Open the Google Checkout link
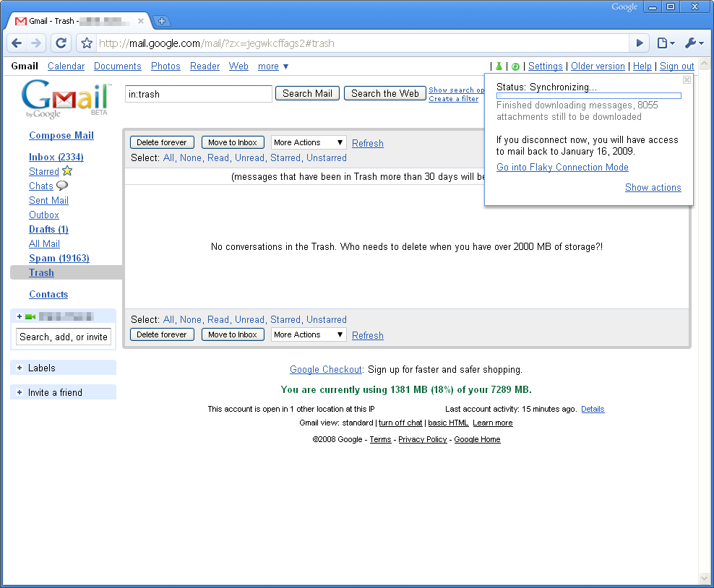 point(326,370)
